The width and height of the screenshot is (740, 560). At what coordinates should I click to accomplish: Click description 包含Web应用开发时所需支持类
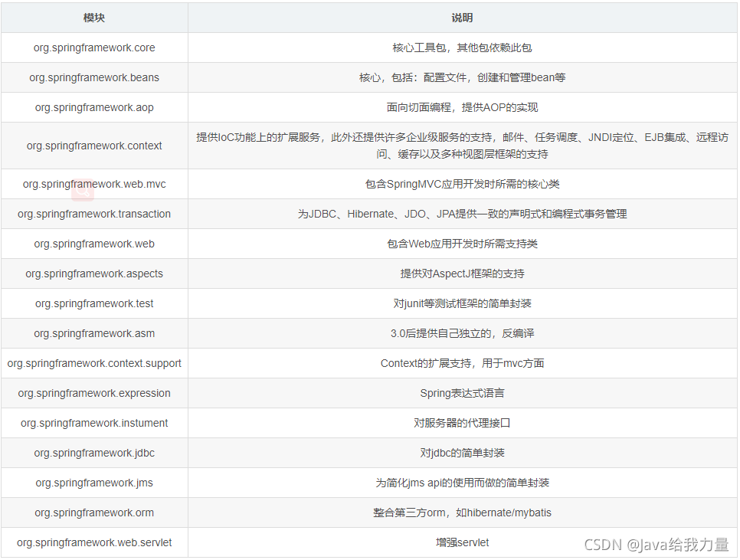[x=462, y=244]
